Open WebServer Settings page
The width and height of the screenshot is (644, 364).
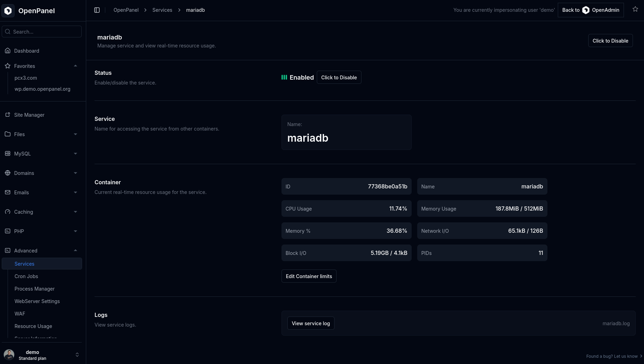tap(37, 301)
